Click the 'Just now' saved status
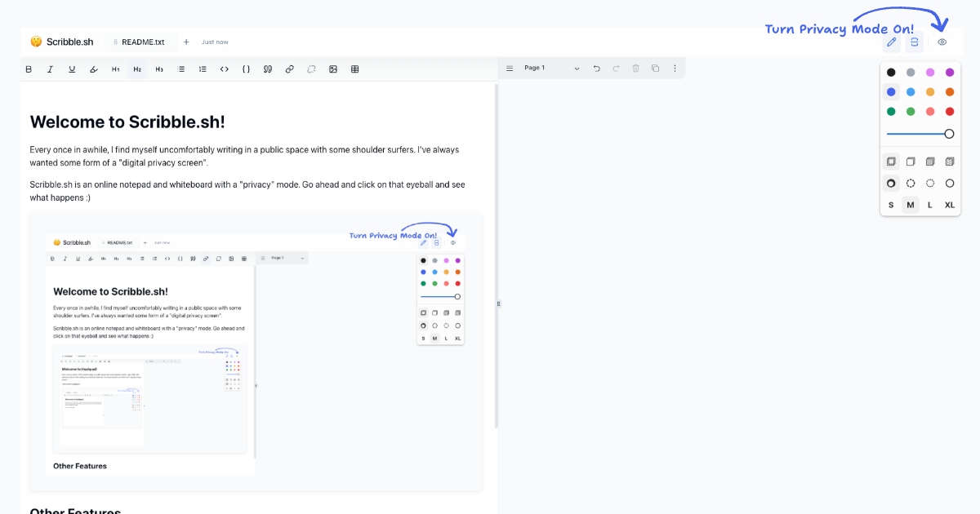The height and width of the screenshot is (514, 980). (215, 42)
